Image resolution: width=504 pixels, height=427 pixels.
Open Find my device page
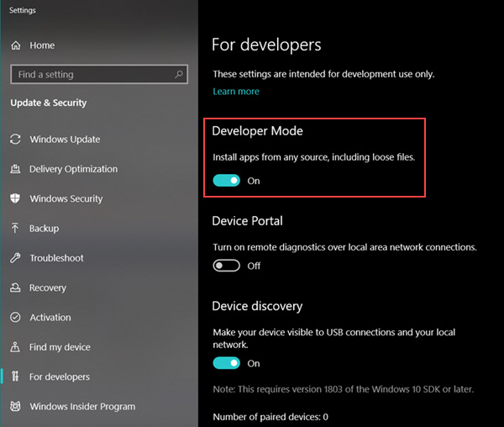coord(60,347)
